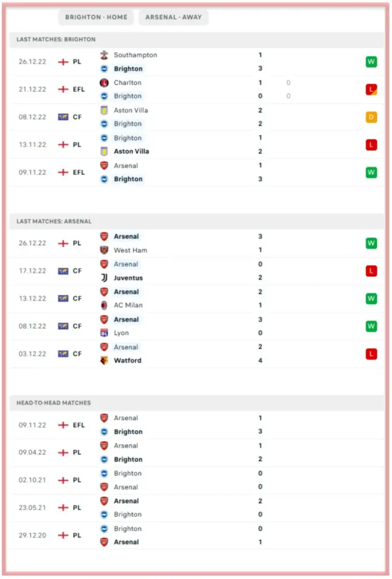Open the Brighton team name in Southampton match

[128, 69]
